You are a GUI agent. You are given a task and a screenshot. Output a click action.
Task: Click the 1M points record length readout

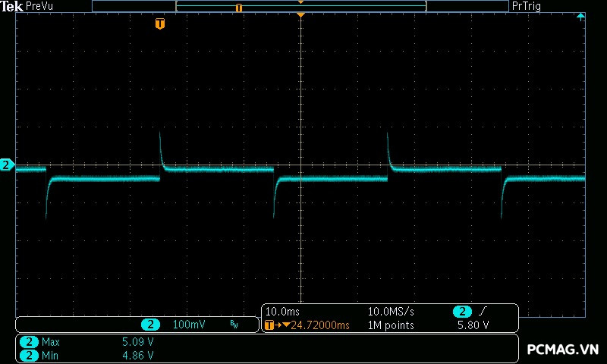click(x=391, y=325)
